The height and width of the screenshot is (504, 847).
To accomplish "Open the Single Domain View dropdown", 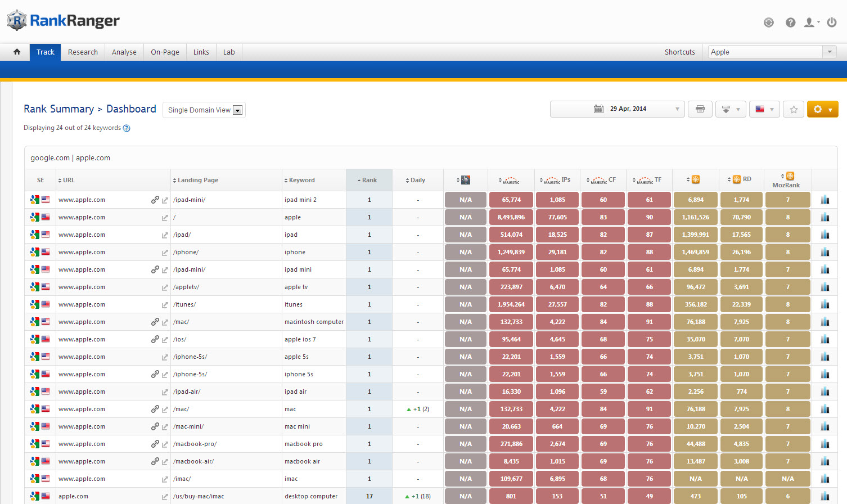I will (204, 110).
